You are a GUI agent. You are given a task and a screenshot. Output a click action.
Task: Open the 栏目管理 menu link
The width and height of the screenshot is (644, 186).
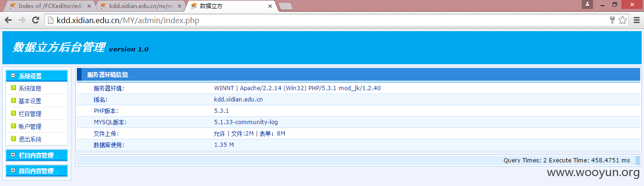(30, 114)
